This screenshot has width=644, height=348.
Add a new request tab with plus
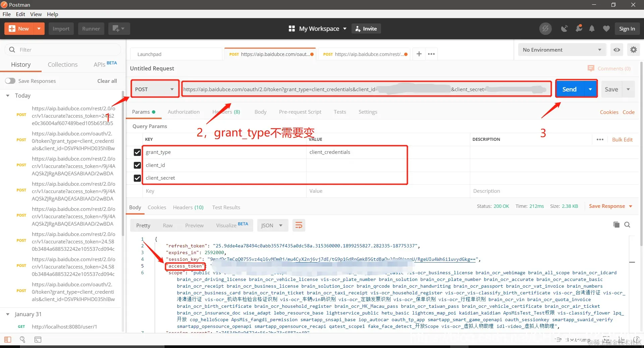[x=419, y=54]
